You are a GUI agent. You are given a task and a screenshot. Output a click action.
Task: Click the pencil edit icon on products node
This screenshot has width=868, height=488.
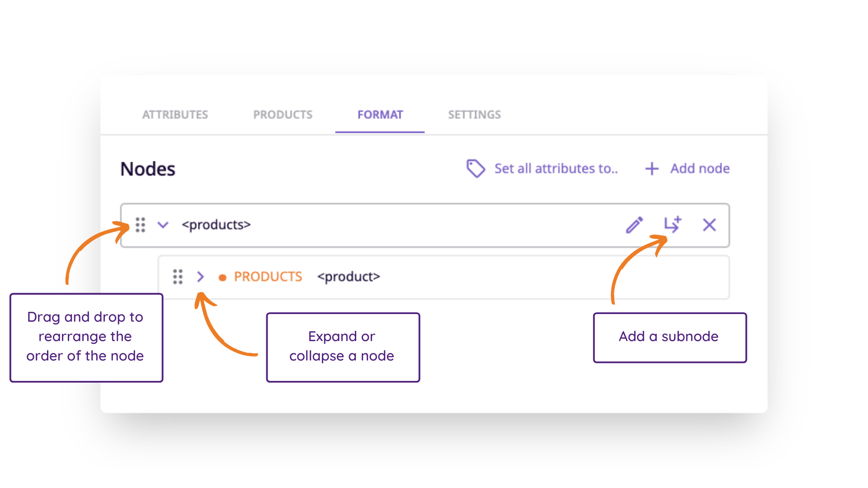[634, 225]
